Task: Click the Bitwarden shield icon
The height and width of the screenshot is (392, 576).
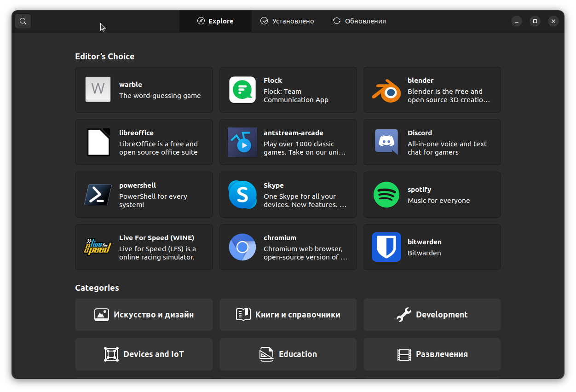Action: coord(386,247)
